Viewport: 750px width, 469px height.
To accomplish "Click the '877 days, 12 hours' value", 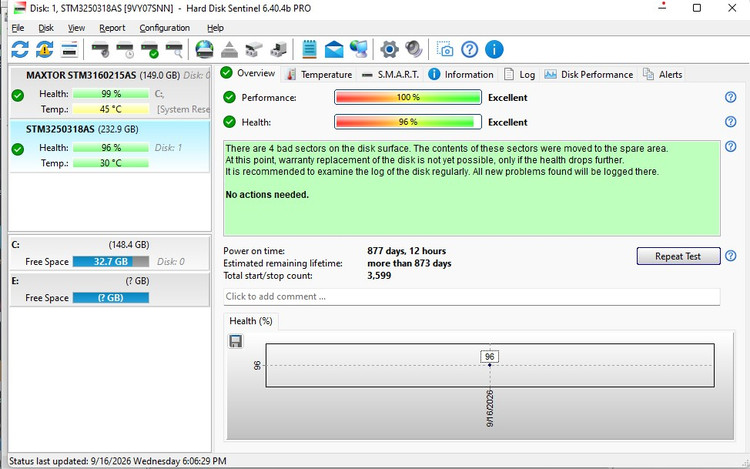I will [407, 251].
